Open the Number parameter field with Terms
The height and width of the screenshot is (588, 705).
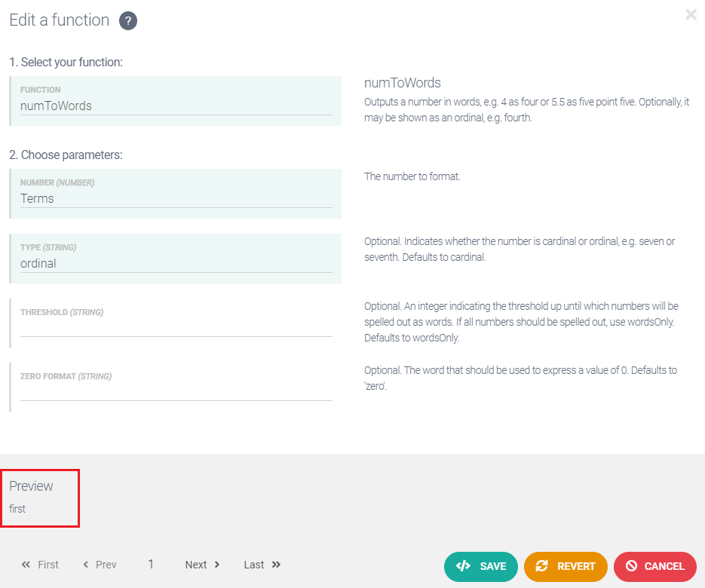click(176, 199)
